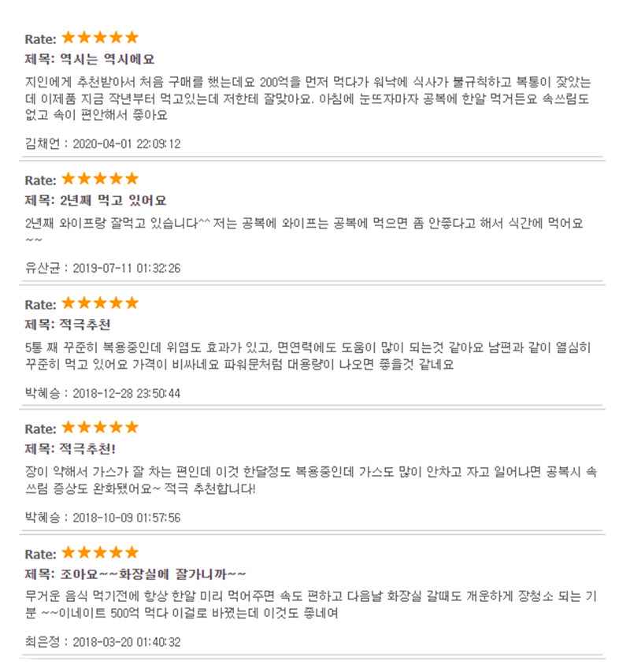Click the fifth star in the 역시는 역시에요 review rating
630x672 pixels.
132,38
